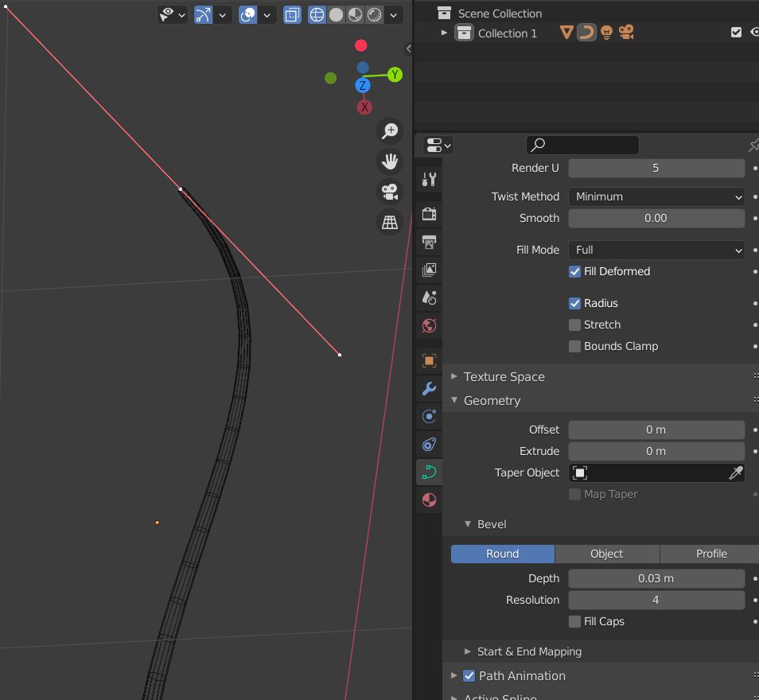Click the properties search field
Screen dimensions: 759x700
tap(582, 145)
